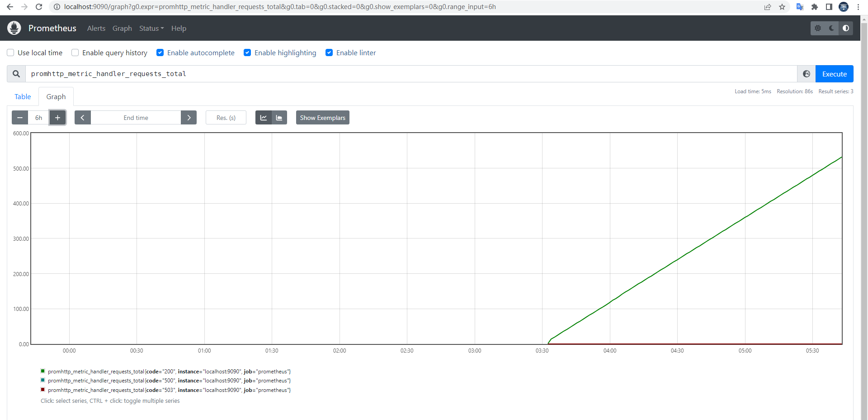Click Show Exemplars button

point(323,118)
